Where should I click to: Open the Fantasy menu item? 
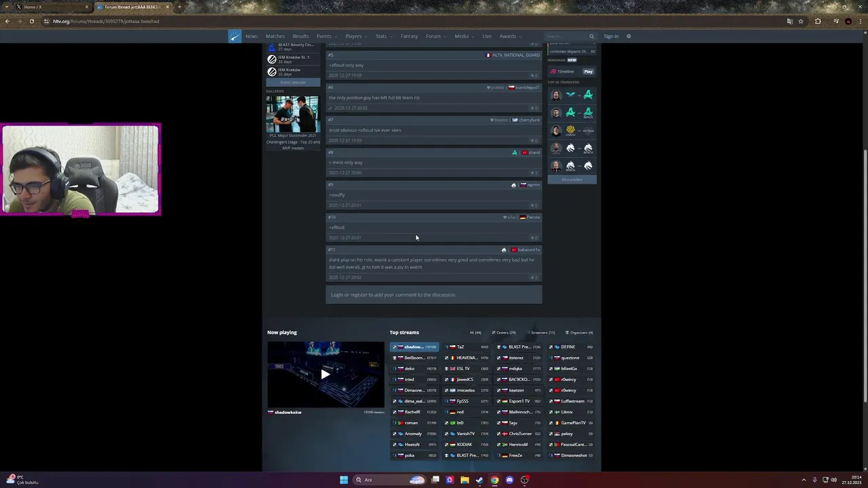pos(409,36)
